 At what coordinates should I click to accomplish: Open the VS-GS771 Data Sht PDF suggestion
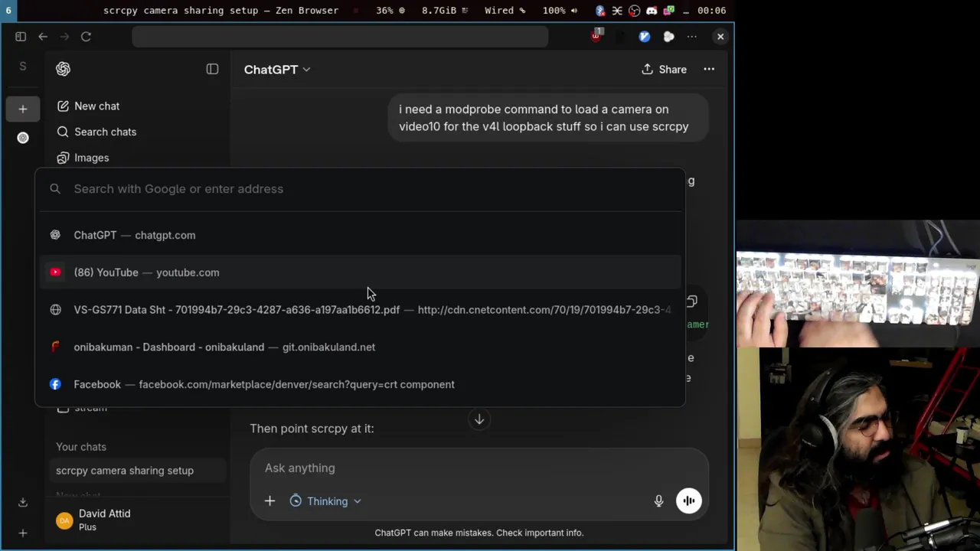(360, 310)
